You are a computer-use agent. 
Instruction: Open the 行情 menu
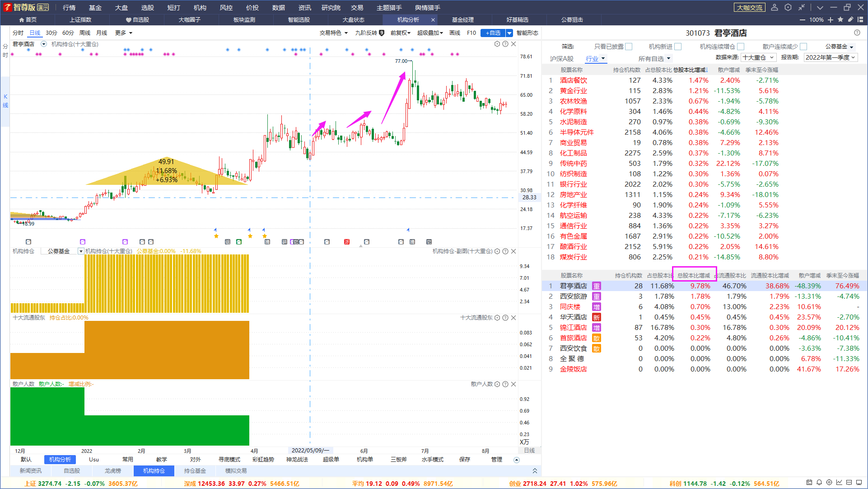point(69,7)
